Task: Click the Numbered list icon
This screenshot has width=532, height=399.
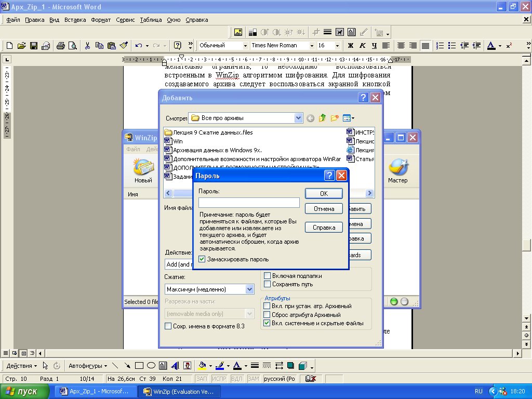Action: (x=440, y=46)
